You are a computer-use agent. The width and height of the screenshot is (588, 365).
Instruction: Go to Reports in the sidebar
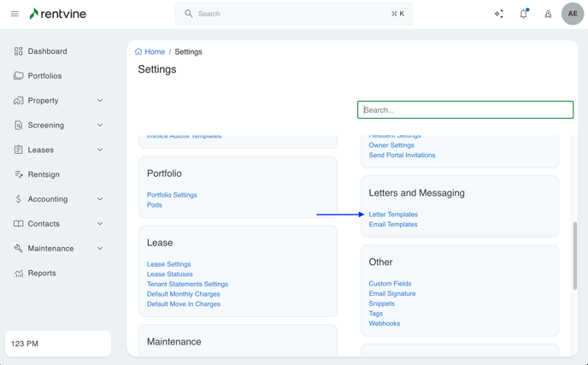click(x=42, y=274)
